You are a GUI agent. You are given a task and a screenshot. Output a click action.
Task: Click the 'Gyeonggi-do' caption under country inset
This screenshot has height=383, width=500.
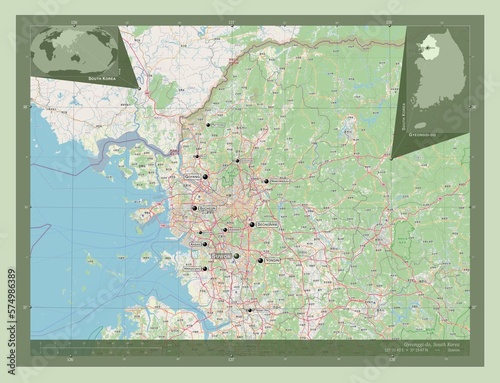pos(422,134)
